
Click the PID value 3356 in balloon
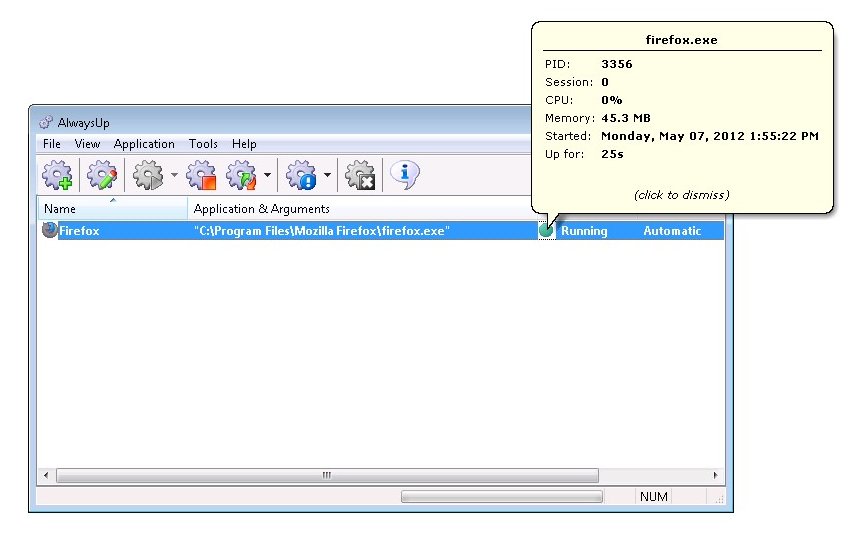click(617, 64)
